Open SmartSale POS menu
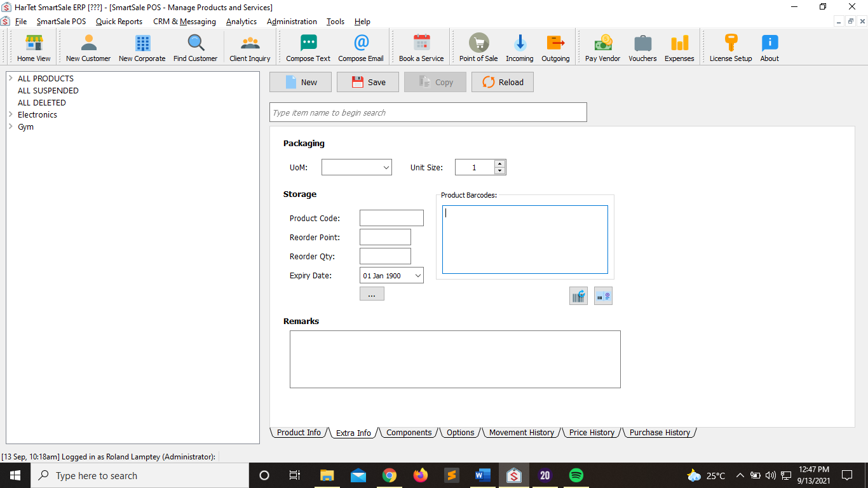The width and height of the screenshot is (868, 488). 61,22
